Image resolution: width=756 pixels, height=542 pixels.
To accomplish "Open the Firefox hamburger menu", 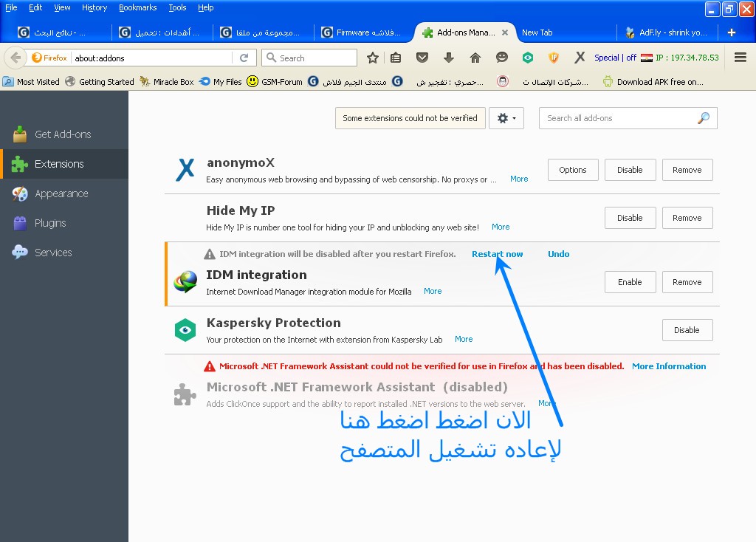I will (740, 58).
